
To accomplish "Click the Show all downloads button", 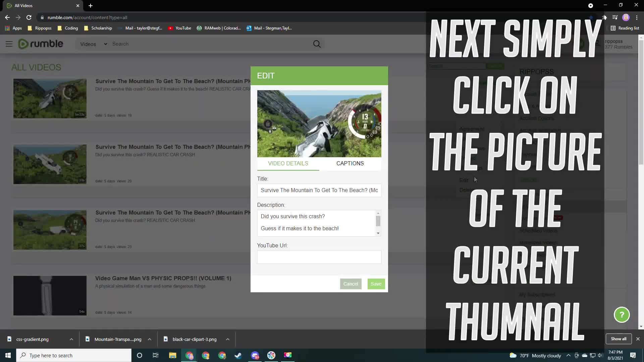I will [x=618, y=339].
